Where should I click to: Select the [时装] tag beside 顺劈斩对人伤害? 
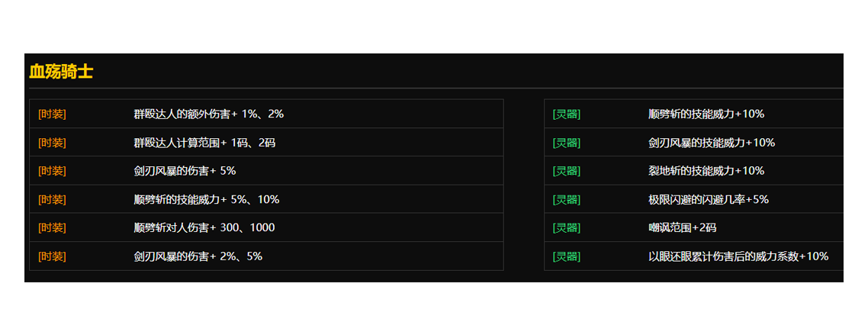(52, 228)
